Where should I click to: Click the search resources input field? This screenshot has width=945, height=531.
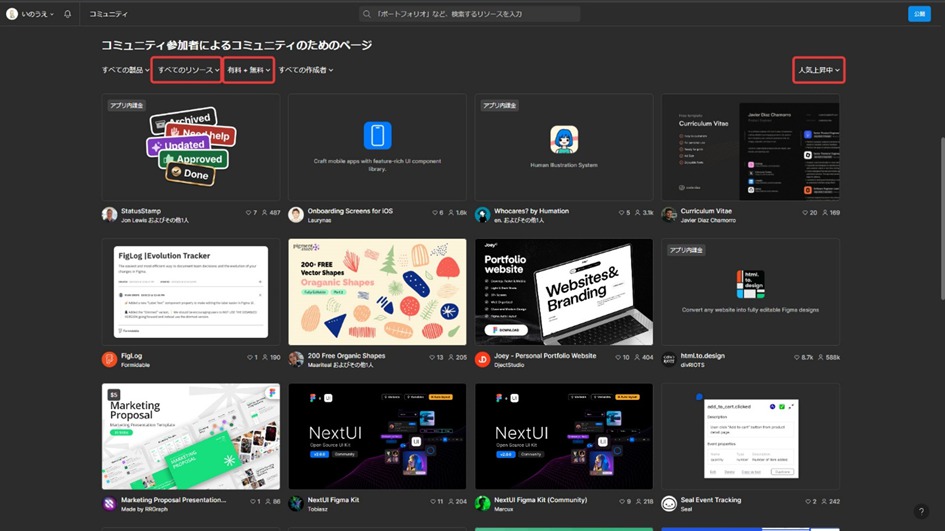click(x=469, y=14)
